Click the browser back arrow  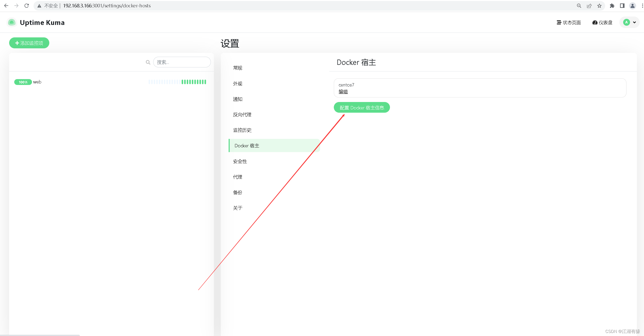coord(6,6)
